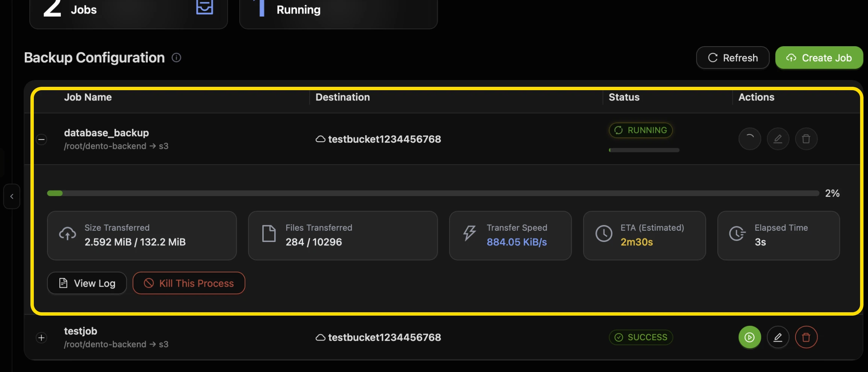Screen dimensions: 868x372
Task: Click the cloud icon in testjob destination
Action: 320,337
